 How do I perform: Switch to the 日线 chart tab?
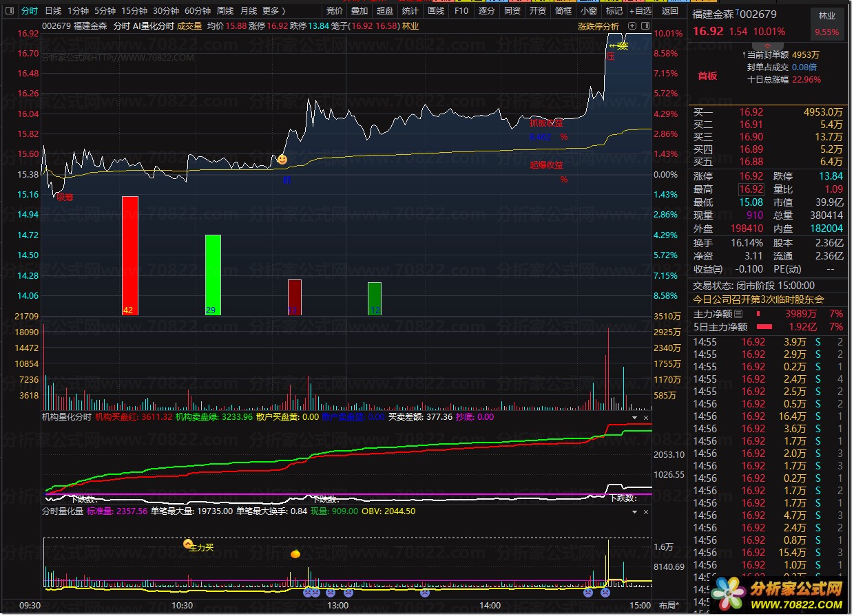53,10
